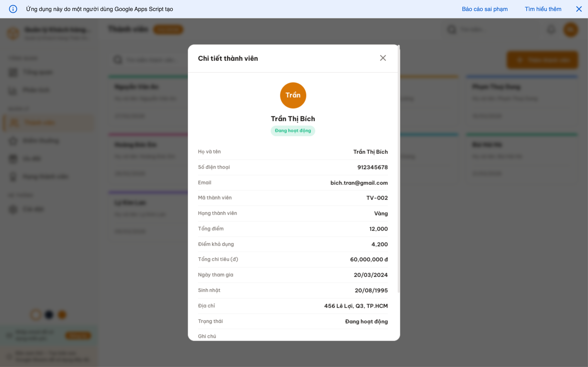Open the notification bell icon
Screen dimensions: 588x367
[x=551, y=29]
